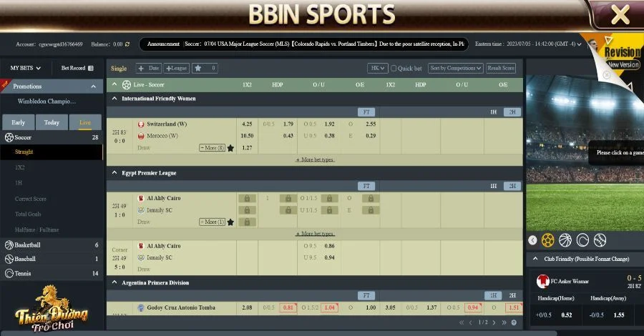644x336 pixels.
Task: Open More bet types under Al Ahly Cairo
Action: click(x=315, y=234)
